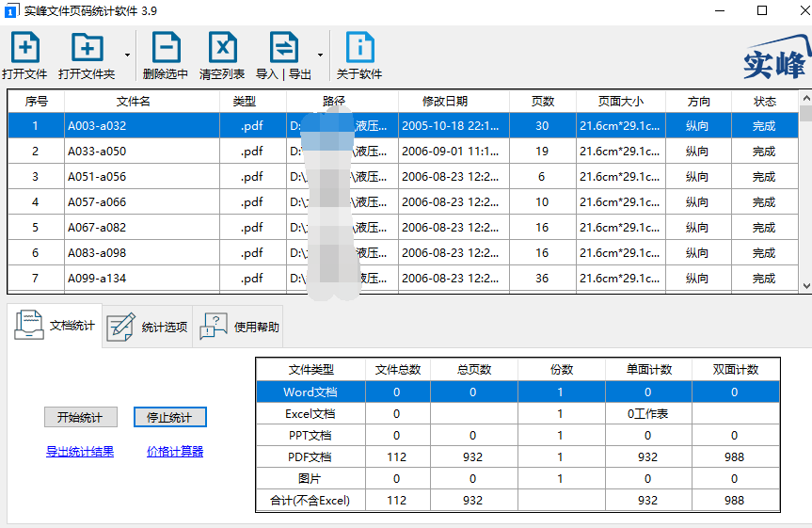Image resolution: width=812 pixels, height=528 pixels.
Task: Click the 停止统计 button
Action: pos(170,417)
